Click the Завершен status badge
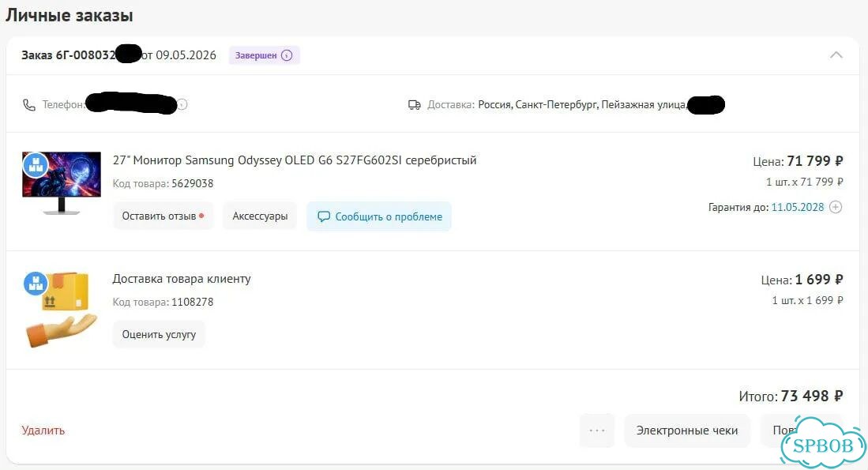Image resolution: width=868 pixels, height=470 pixels. tap(264, 55)
